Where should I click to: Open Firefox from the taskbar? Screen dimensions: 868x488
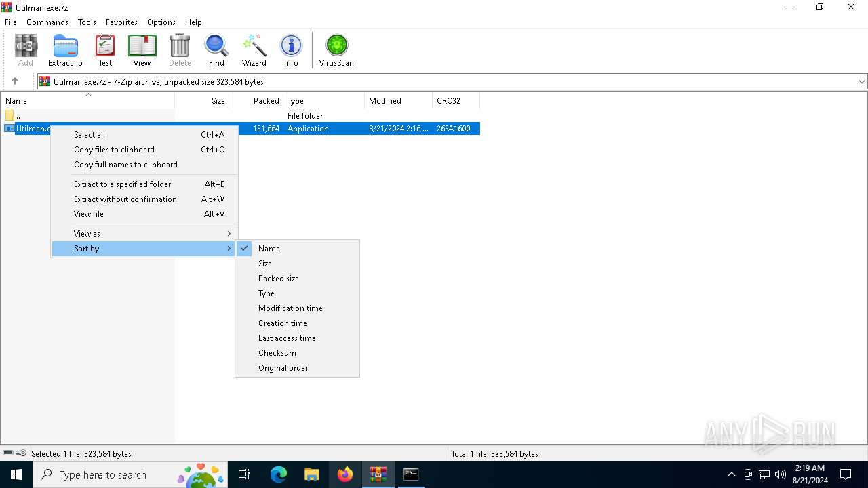tap(345, 474)
